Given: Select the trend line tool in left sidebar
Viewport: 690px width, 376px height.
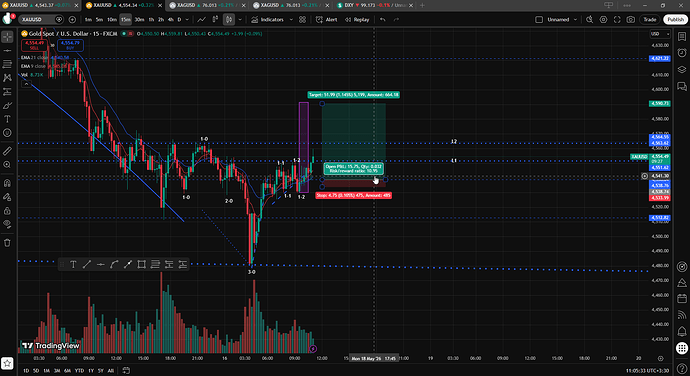Looking at the screenshot, I should 7,51.
